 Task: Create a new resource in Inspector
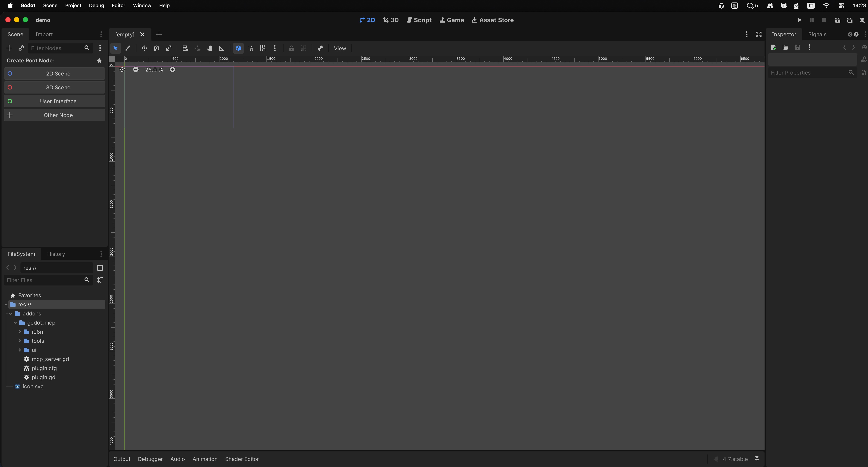pos(773,48)
